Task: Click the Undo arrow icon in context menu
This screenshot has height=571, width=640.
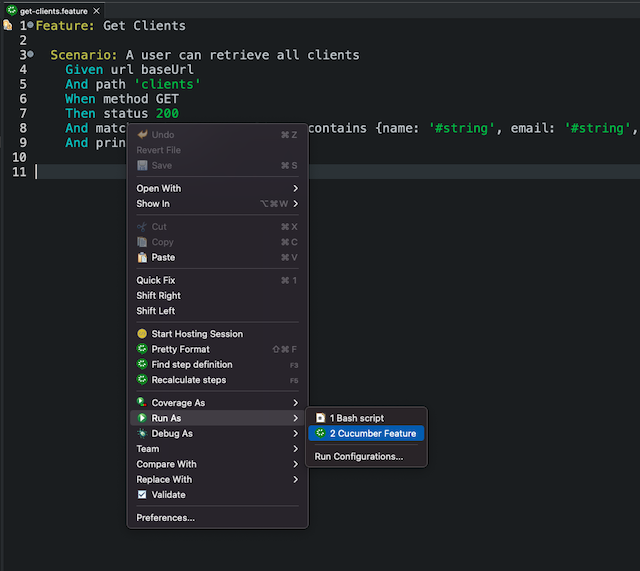Action: click(x=142, y=134)
